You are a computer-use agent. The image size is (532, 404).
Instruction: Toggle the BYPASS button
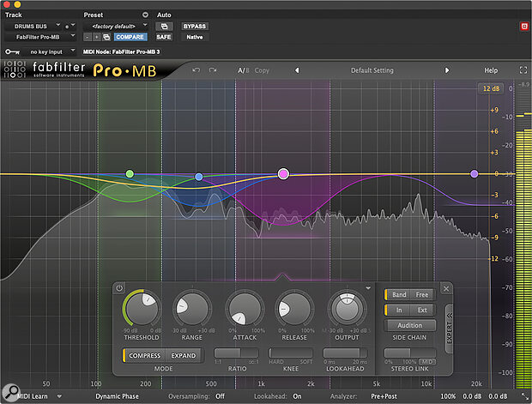pyautogui.click(x=195, y=27)
